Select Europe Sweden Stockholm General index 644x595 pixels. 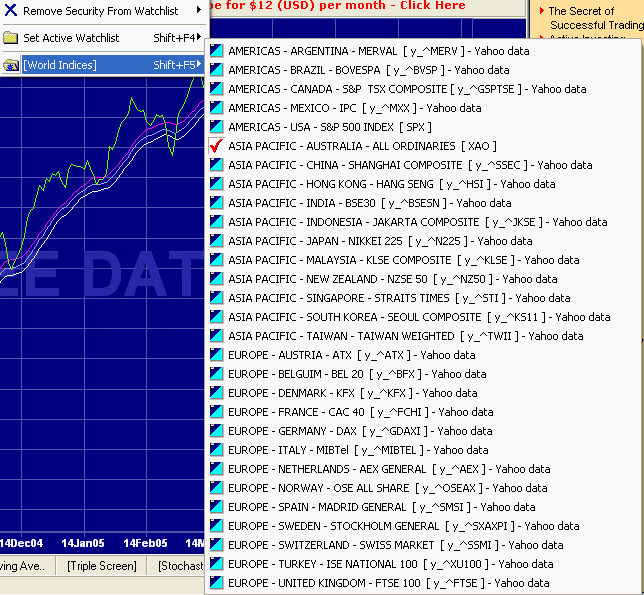tap(422, 526)
